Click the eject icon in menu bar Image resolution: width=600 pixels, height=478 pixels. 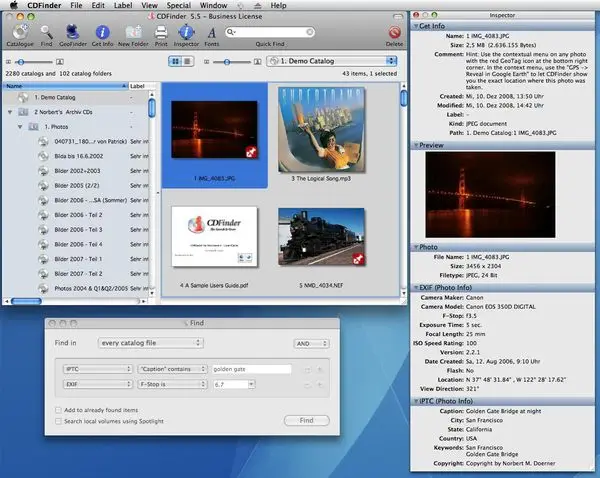coord(258,6)
